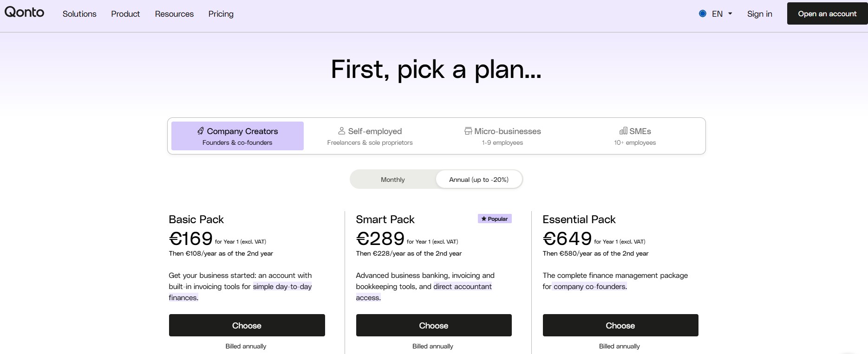Select the Self-employed tab
868x354 pixels.
[x=370, y=136]
